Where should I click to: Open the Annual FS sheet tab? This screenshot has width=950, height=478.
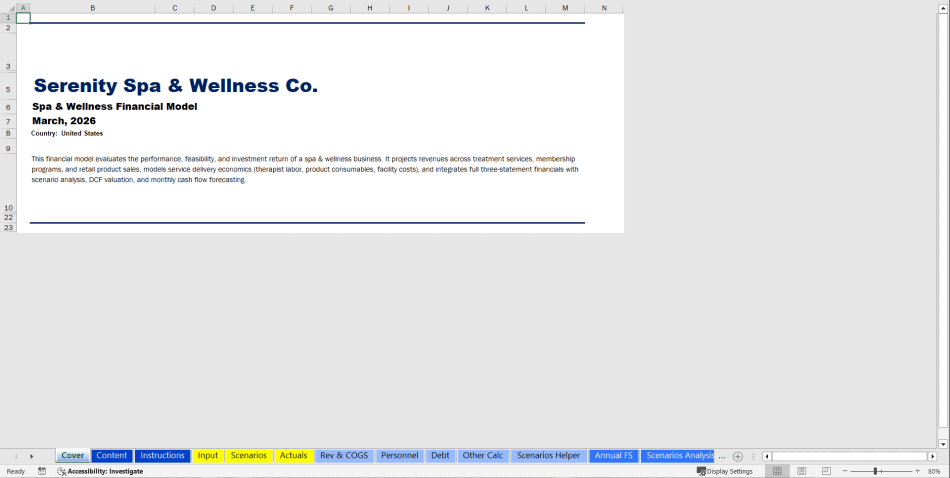pyautogui.click(x=613, y=456)
